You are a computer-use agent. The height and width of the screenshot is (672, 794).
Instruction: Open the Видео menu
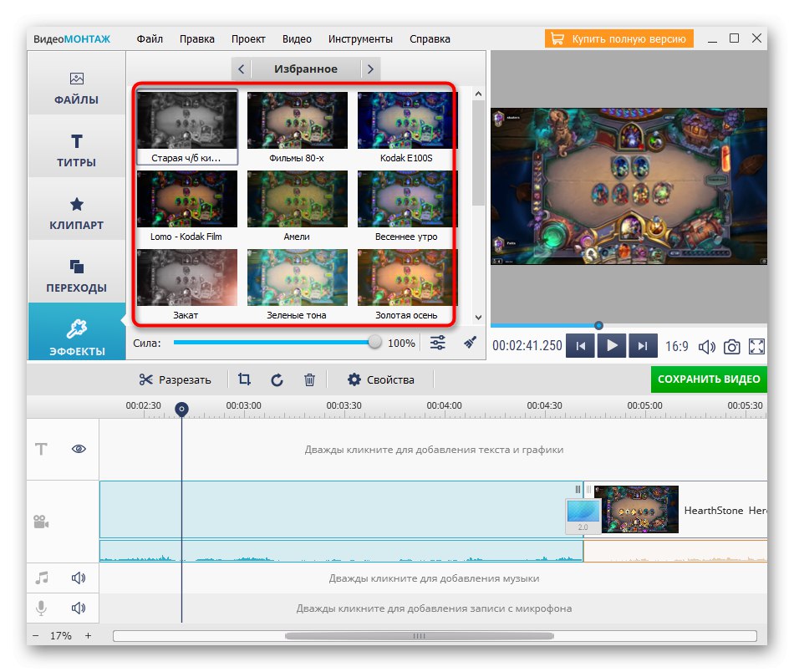tap(297, 39)
